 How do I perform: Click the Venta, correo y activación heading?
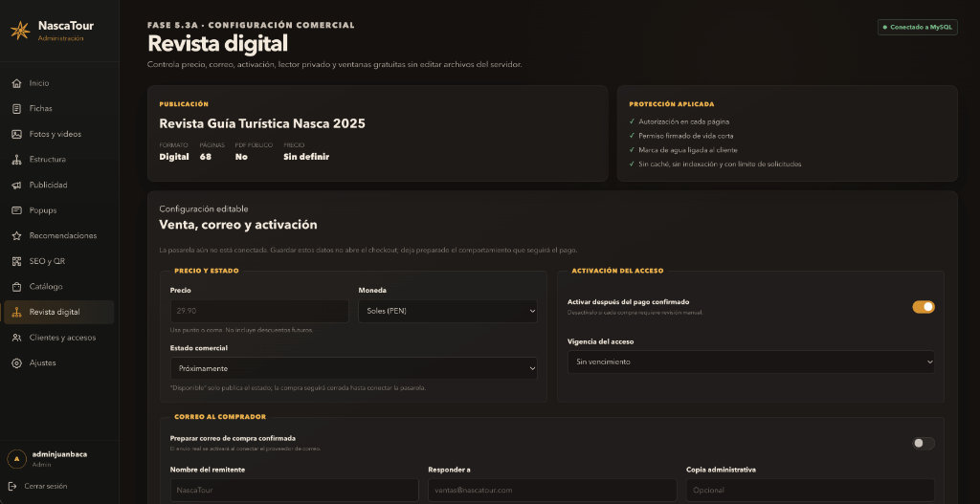click(238, 225)
